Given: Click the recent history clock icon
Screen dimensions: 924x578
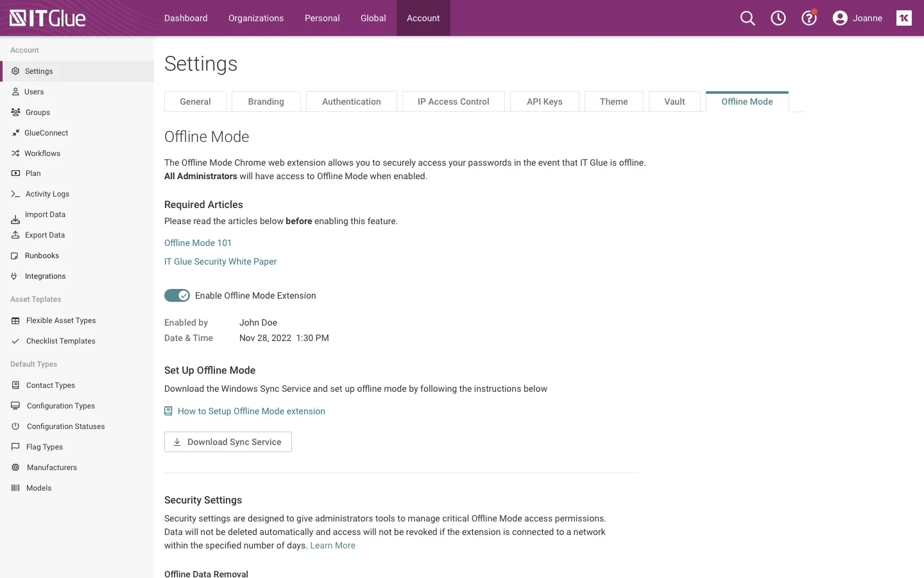Looking at the screenshot, I should click(x=778, y=18).
